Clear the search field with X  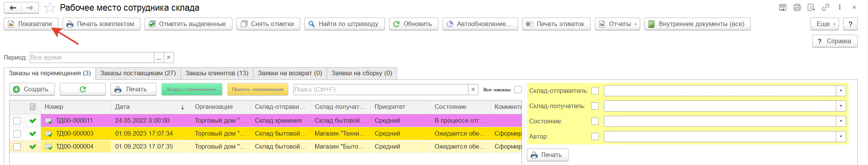tap(473, 89)
